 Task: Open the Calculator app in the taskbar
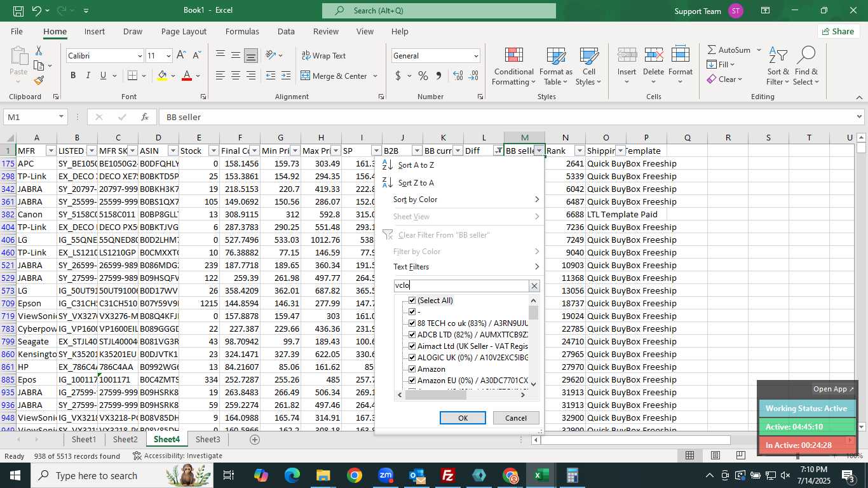pyautogui.click(x=572, y=475)
